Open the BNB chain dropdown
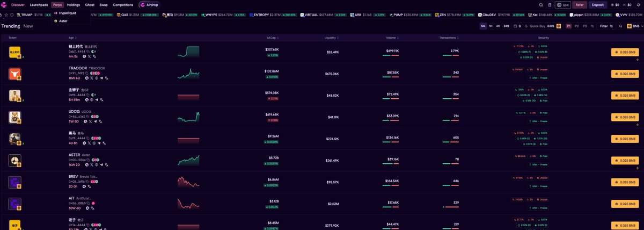 click(x=633, y=26)
